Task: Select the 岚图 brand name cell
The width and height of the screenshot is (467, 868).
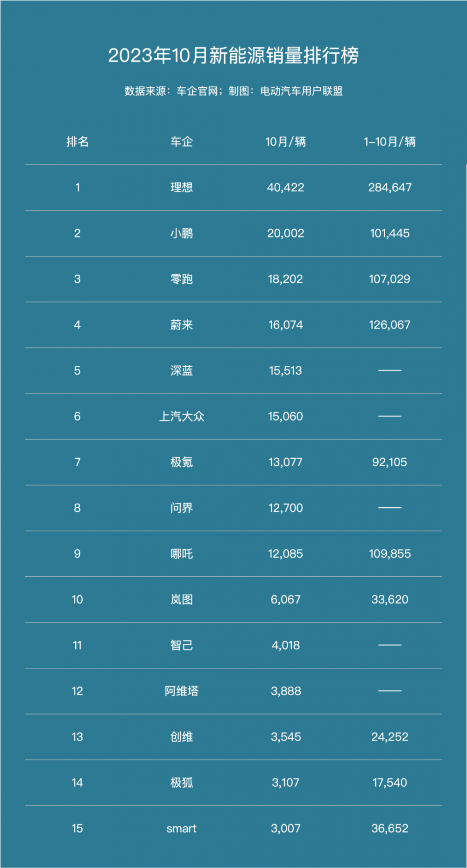Action: click(182, 599)
